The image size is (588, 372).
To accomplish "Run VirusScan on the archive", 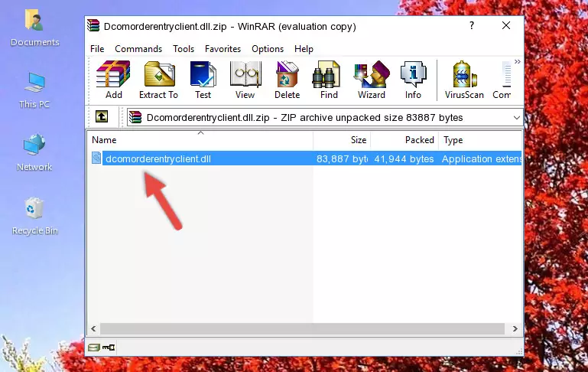I will tap(464, 80).
